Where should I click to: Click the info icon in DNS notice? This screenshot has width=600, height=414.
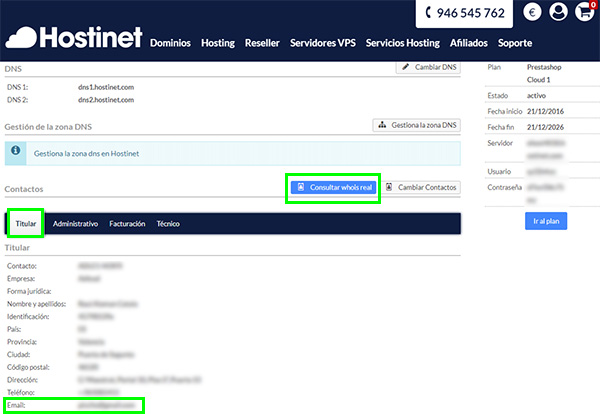pos(16,150)
